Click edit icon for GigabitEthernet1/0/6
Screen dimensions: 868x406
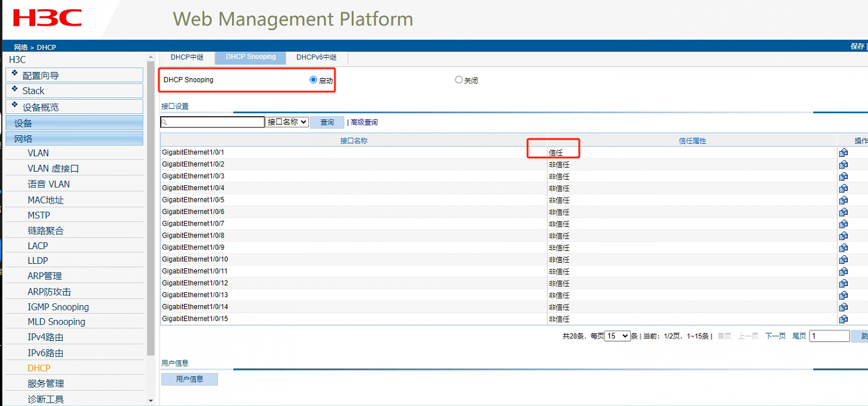(843, 212)
